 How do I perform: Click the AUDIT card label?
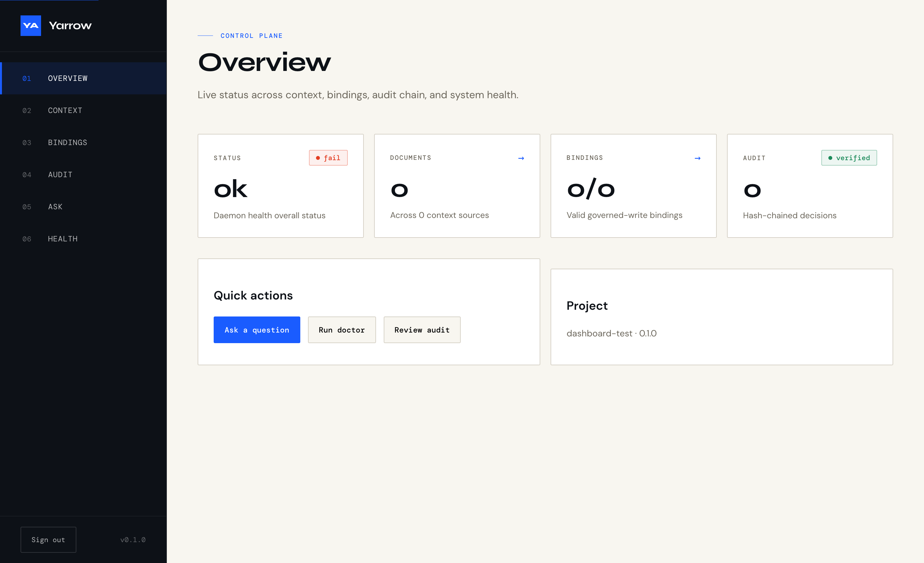tap(754, 158)
